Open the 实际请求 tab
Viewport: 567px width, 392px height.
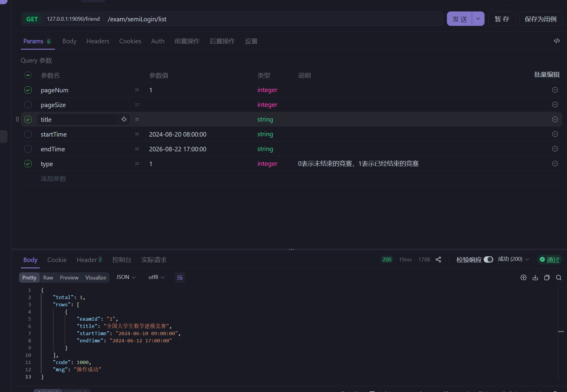154,260
